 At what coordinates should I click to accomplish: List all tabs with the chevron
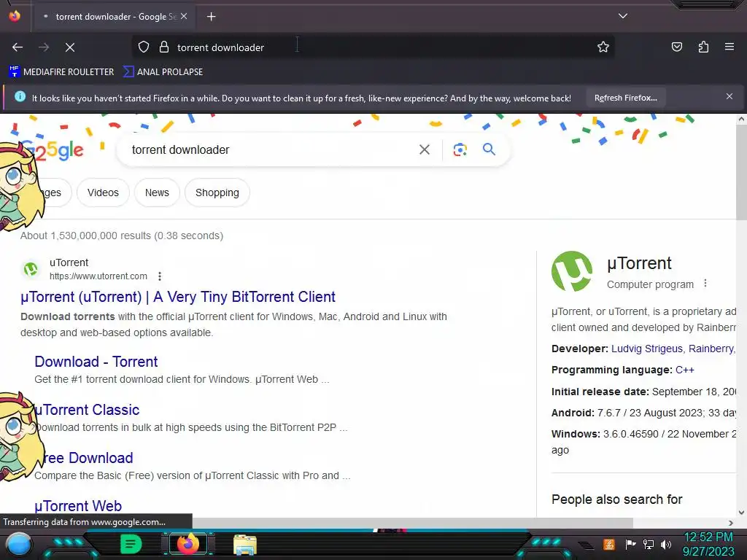point(623,16)
